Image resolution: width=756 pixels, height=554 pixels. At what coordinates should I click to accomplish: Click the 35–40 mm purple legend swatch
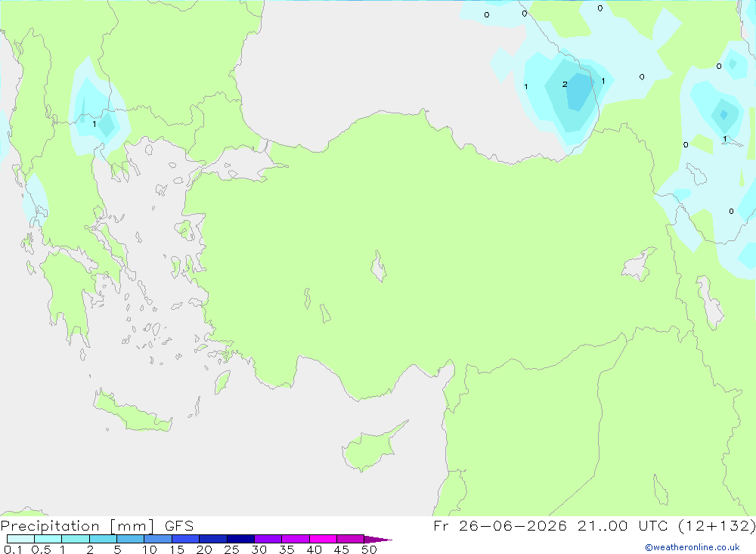click(296, 539)
